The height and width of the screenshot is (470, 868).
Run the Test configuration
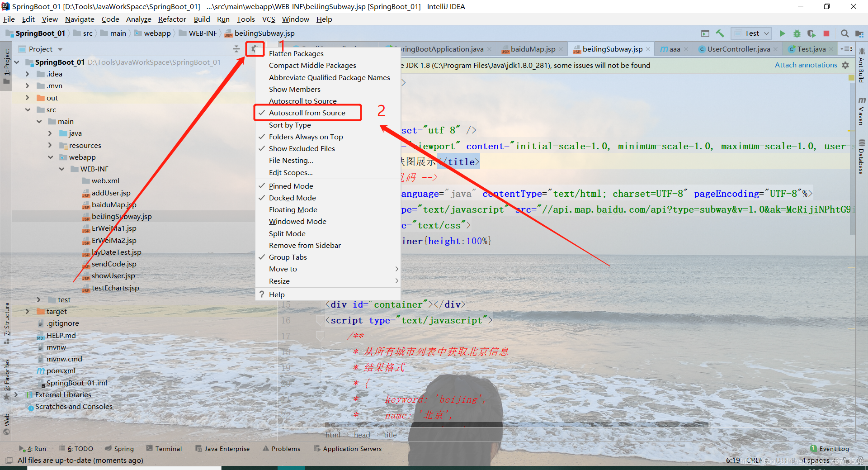[x=782, y=33]
